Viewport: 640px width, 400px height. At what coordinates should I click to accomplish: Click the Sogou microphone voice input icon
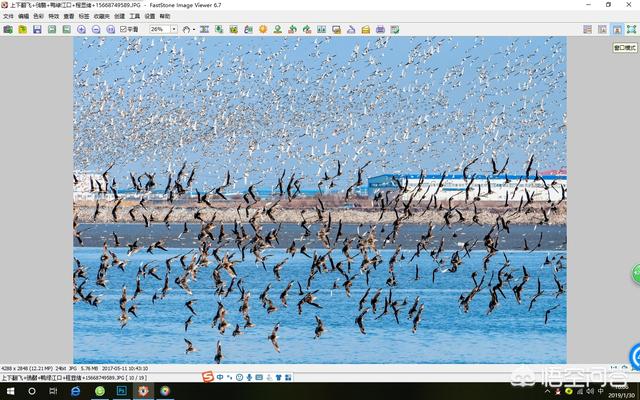(x=249, y=378)
